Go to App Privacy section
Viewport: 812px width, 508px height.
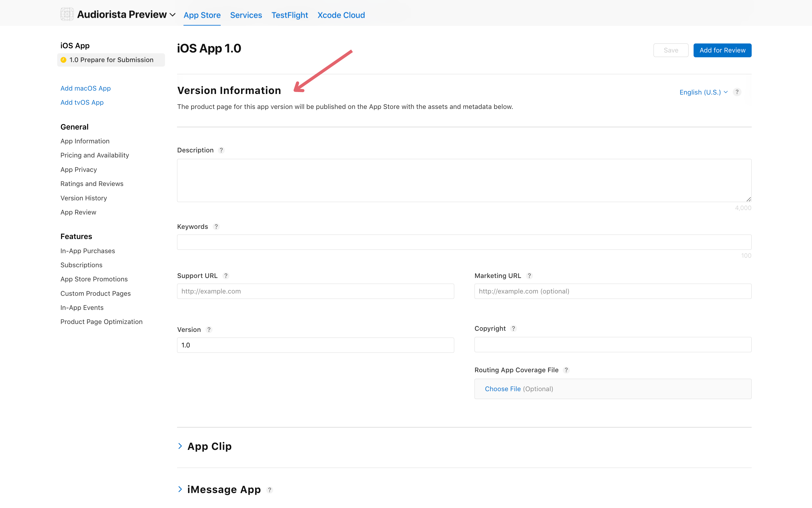[78, 170]
